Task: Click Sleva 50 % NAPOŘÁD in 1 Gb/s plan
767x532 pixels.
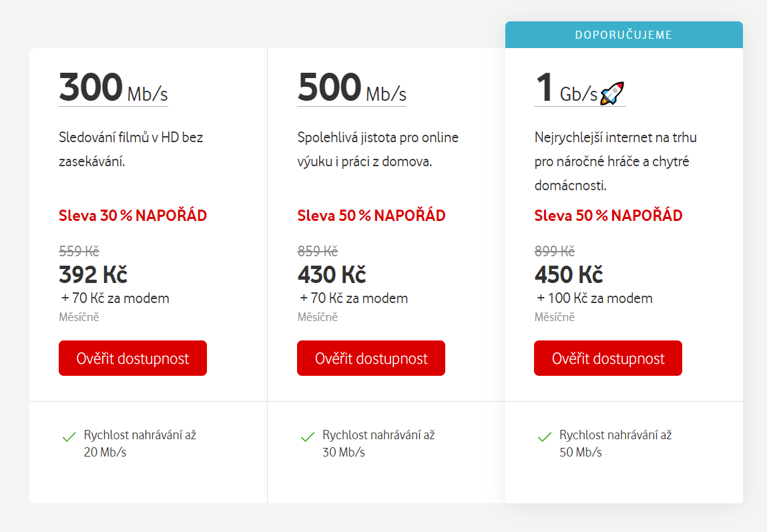Action: [608, 216]
